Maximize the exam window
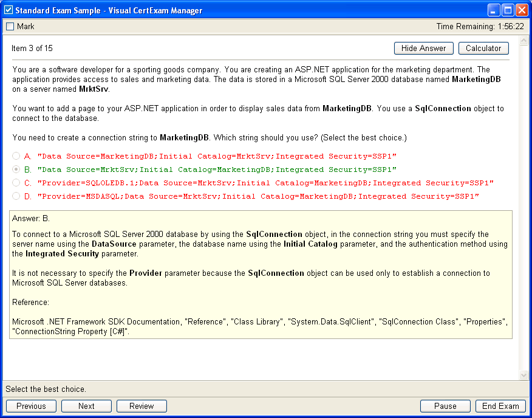 (x=508, y=10)
